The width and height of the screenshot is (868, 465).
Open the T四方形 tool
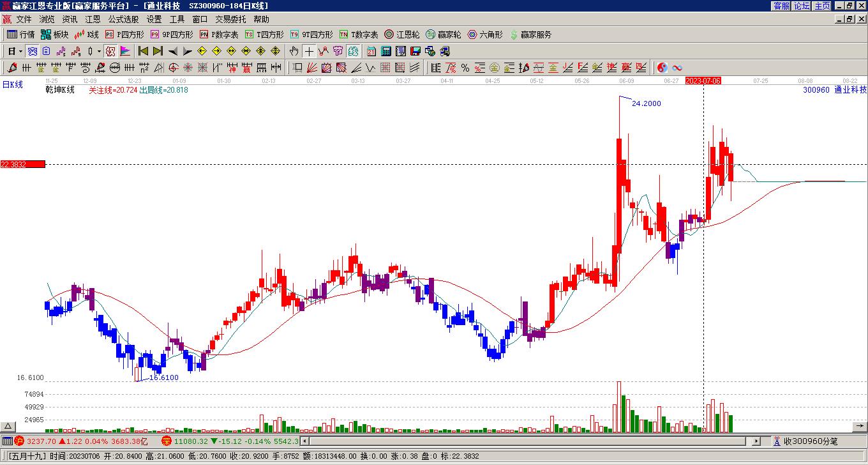tap(264, 34)
